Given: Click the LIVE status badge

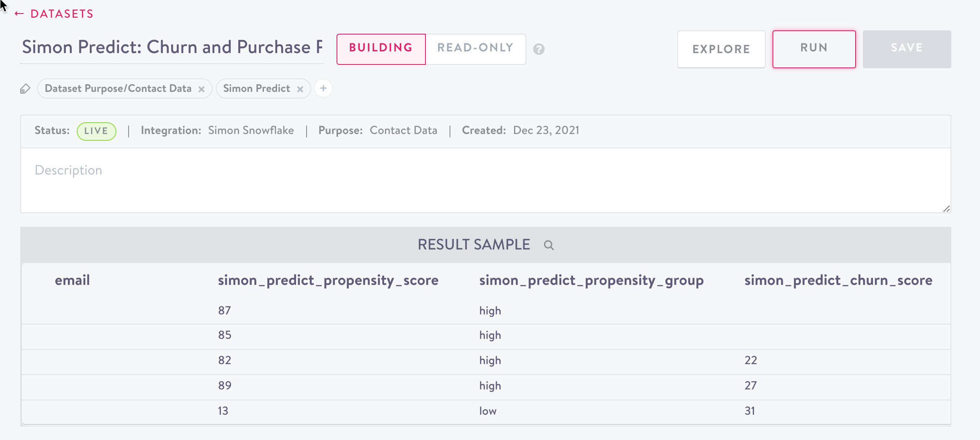Looking at the screenshot, I should pyautogui.click(x=96, y=131).
